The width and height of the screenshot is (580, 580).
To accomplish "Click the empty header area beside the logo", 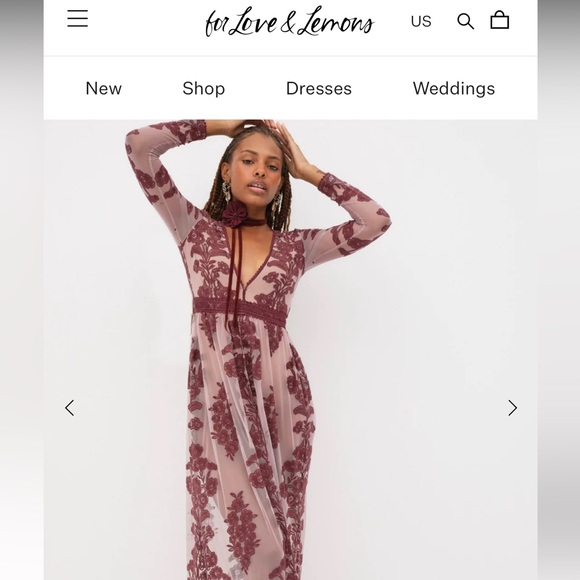I will [146, 22].
